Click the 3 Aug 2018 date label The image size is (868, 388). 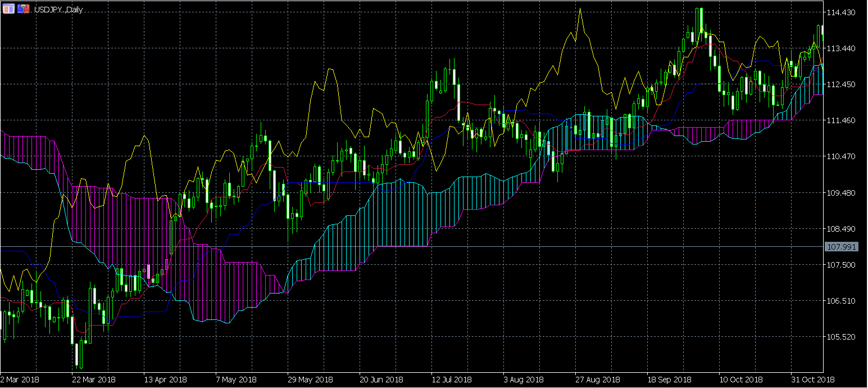(524, 380)
